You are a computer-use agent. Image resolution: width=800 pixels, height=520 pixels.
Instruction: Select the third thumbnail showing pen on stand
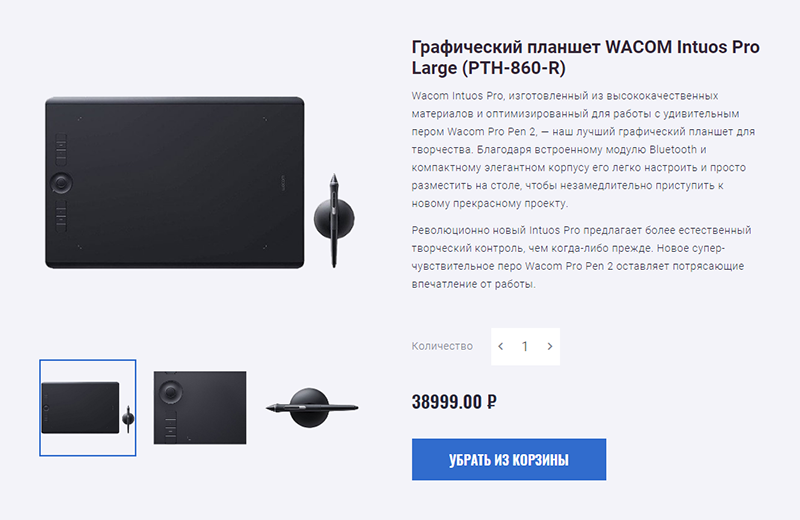[312, 408]
